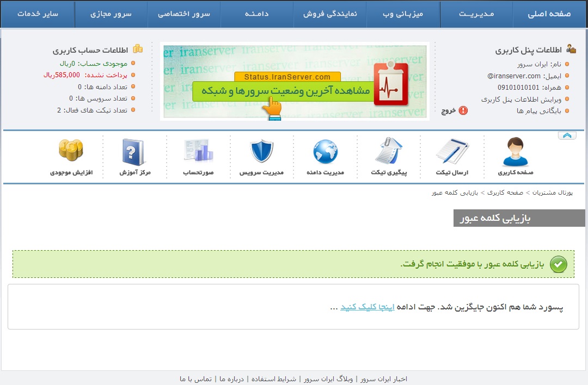Open the صفحه کاربری user icon

tap(516, 152)
